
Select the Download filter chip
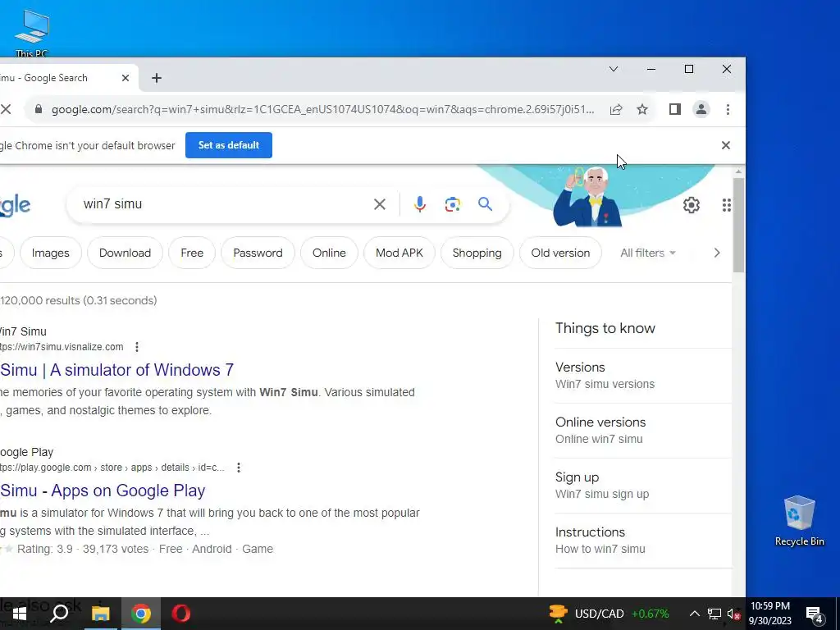pyautogui.click(x=125, y=253)
